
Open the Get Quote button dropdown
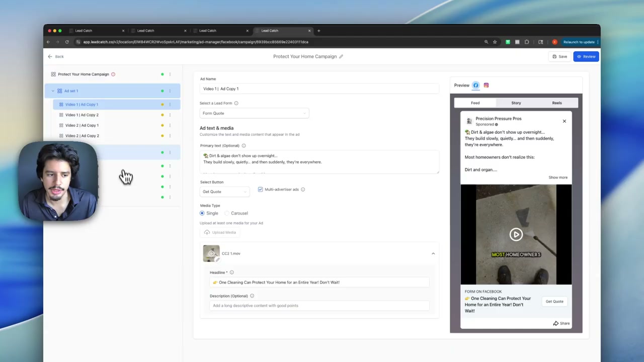pos(224,192)
